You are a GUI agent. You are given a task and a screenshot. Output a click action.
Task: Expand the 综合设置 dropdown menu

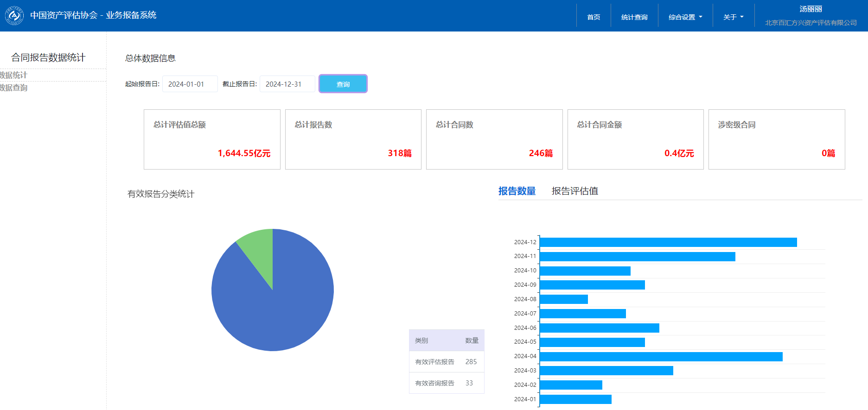(685, 17)
